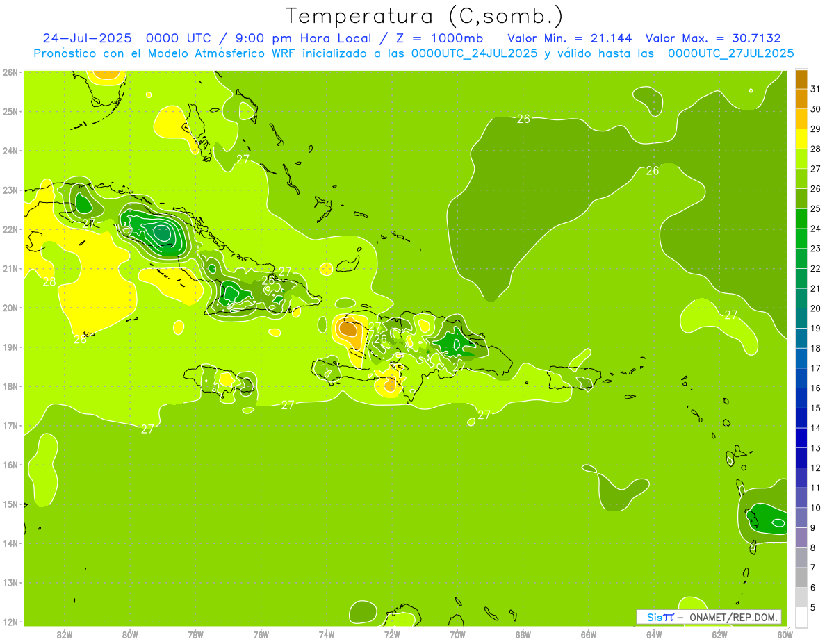Click the legend value label 21
Viewport: 834px width, 644px height.
[816, 288]
